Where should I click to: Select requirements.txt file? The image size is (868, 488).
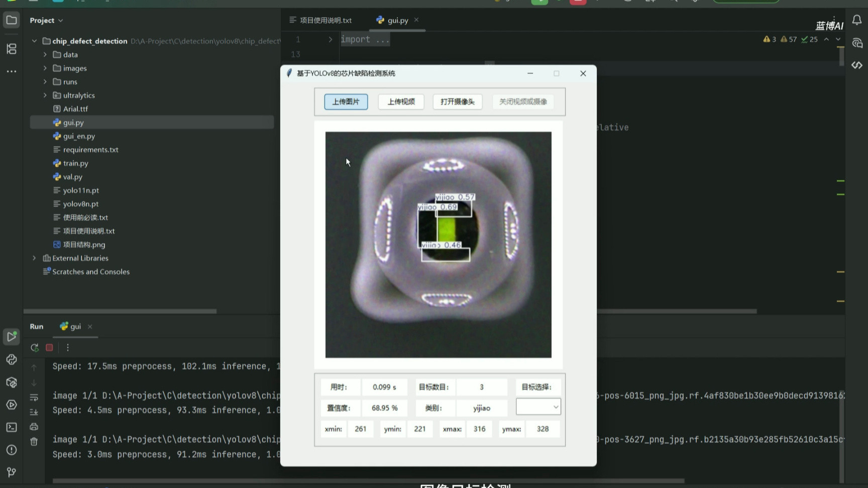pyautogui.click(x=90, y=150)
